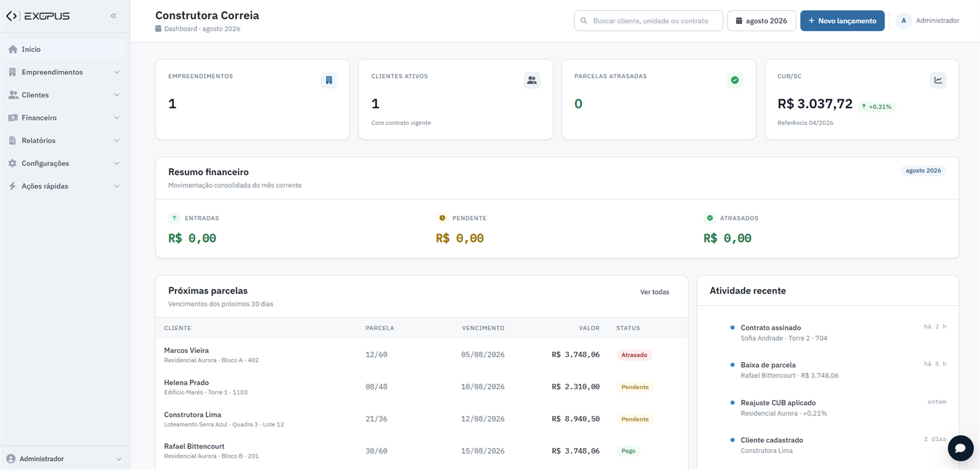The image size is (980, 470).
Task: Open the Administrador dropdown at the sidebar bottom
Action: [x=64, y=458]
